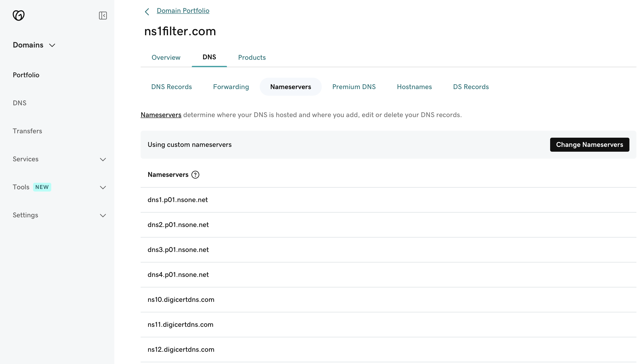Viewport: 643px width, 364px height.
Task: Click the back arrow beside Domain Portfolio
Action: [147, 12]
